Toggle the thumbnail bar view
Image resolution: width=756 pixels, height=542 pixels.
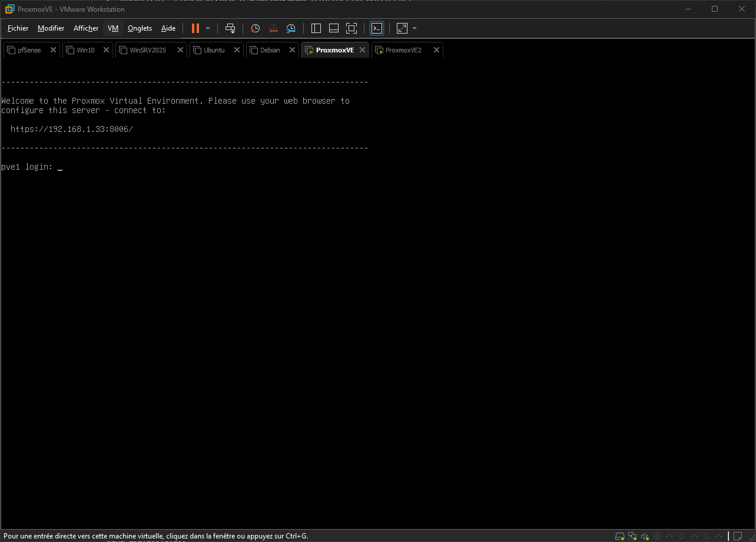pyautogui.click(x=334, y=28)
